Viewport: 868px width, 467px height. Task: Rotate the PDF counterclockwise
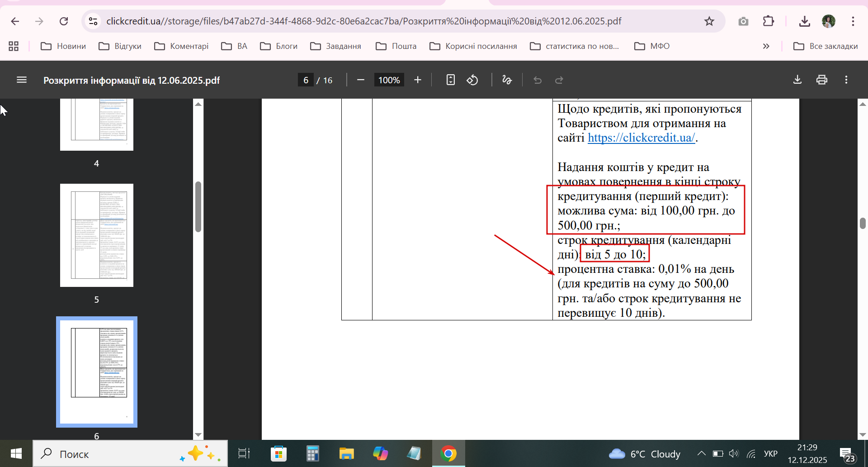(472, 80)
